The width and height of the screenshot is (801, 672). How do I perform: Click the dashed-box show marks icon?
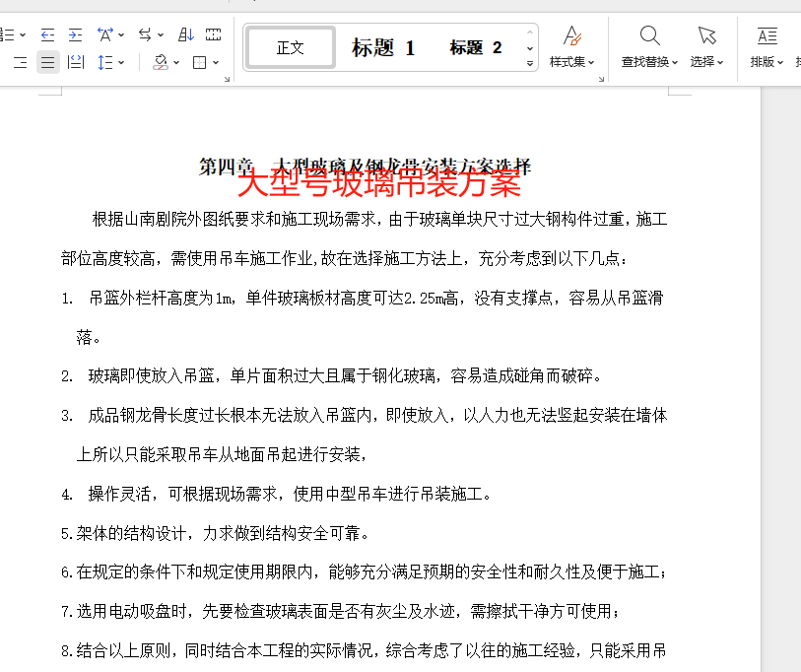(213, 34)
